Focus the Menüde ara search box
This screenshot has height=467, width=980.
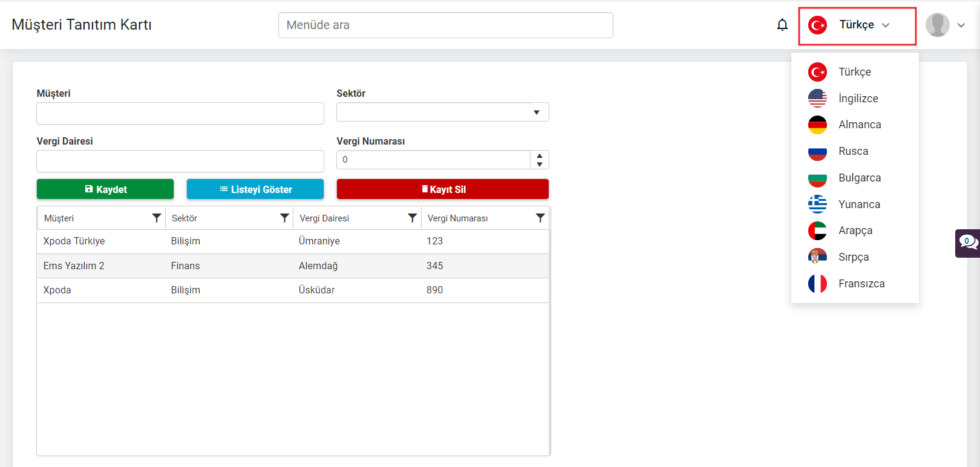click(x=446, y=25)
